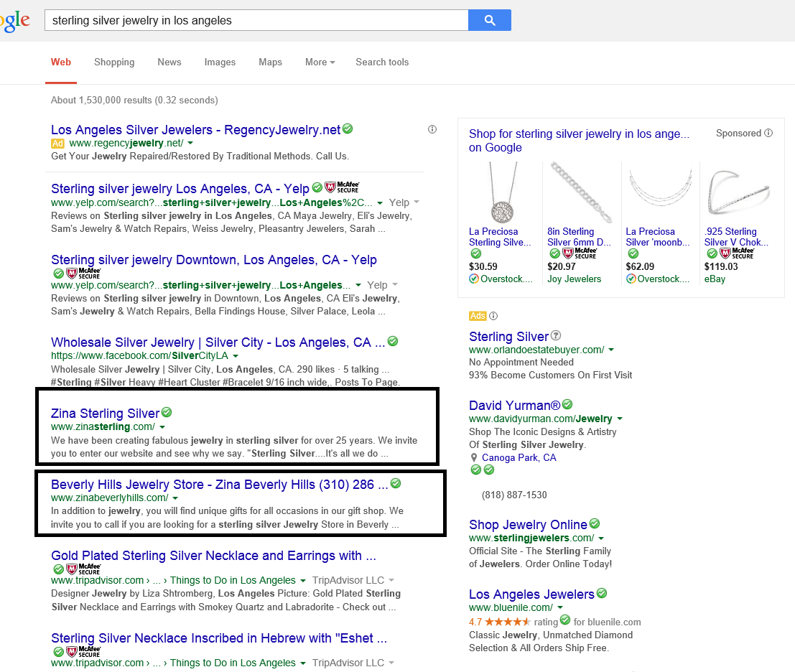The width and height of the screenshot is (795, 672).
Task: Click the 'About 1,530,000 results' text
Action: tap(134, 100)
